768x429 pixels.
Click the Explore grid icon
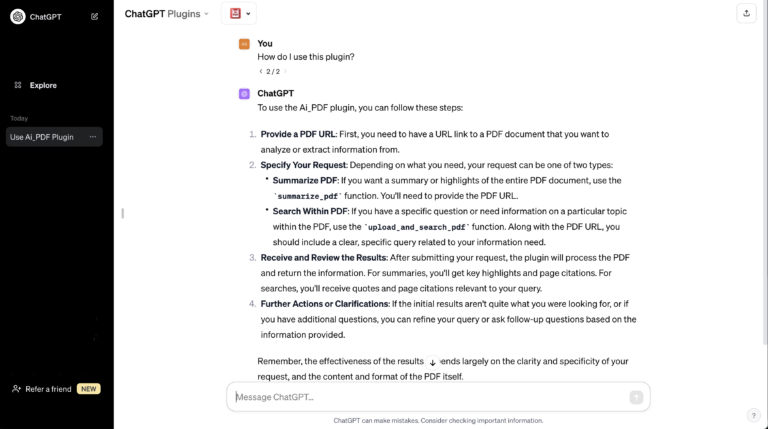click(x=18, y=85)
